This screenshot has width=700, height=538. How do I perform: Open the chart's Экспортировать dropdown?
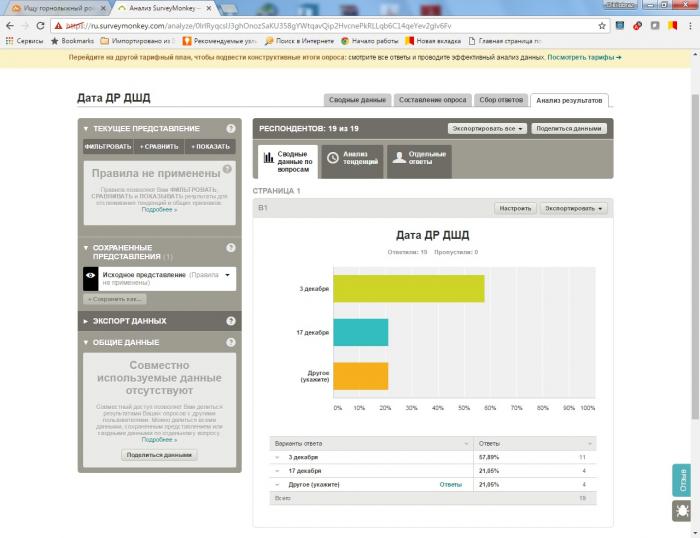[573, 208]
